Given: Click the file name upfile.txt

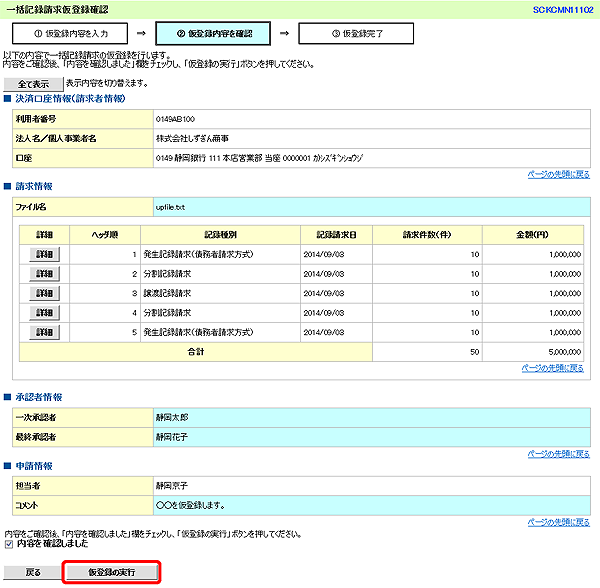Looking at the screenshot, I should (x=170, y=207).
